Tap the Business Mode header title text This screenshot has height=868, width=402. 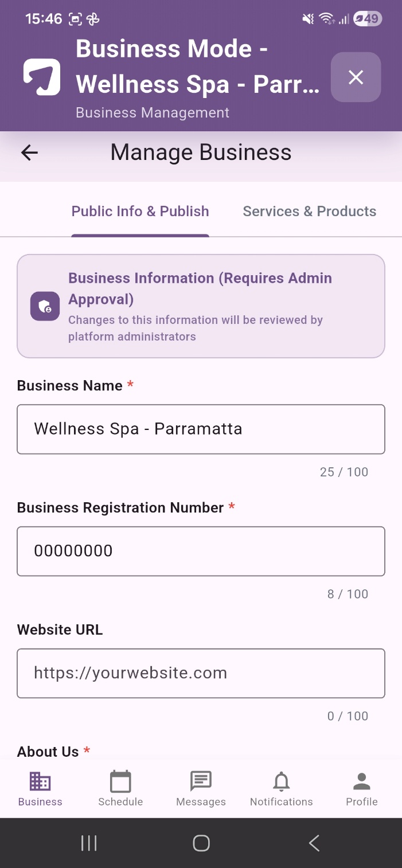(198, 67)
